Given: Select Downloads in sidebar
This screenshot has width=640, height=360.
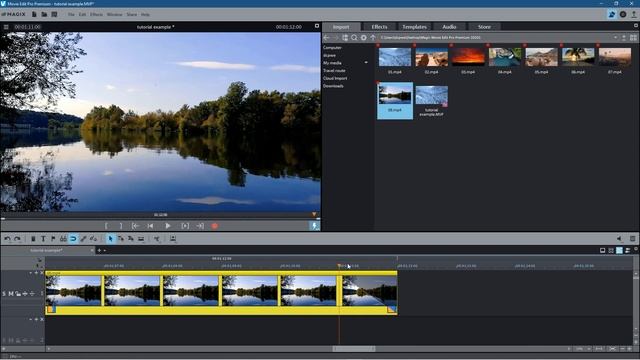Looking at the screenshot, I should pos(333,86).
